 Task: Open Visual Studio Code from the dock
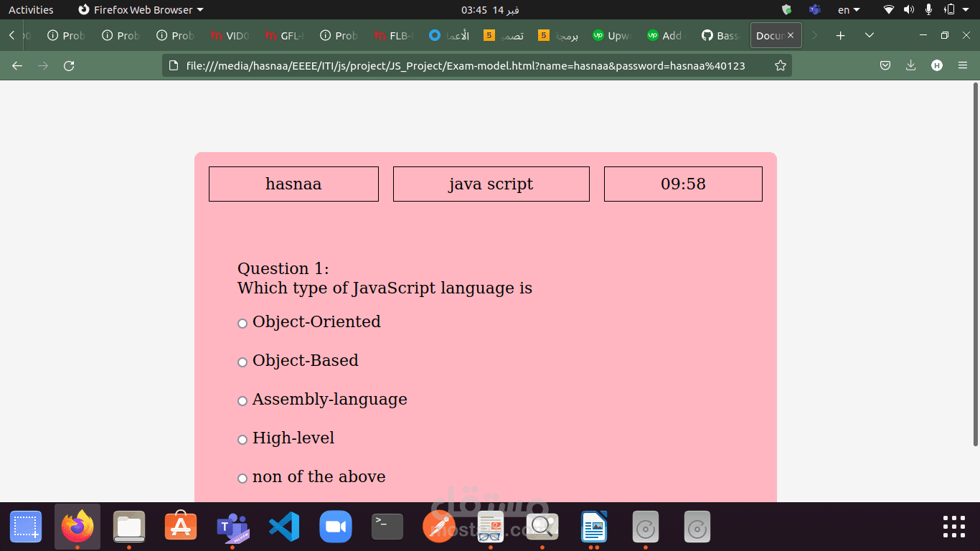pyautogui.click(x=284, y=527)
